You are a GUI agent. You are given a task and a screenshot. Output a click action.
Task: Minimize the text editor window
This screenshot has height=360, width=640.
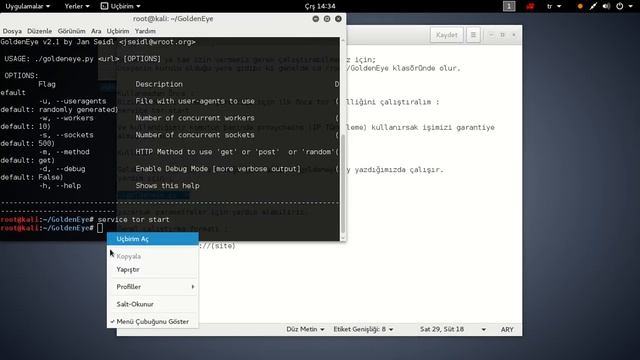tap(491, 35)
